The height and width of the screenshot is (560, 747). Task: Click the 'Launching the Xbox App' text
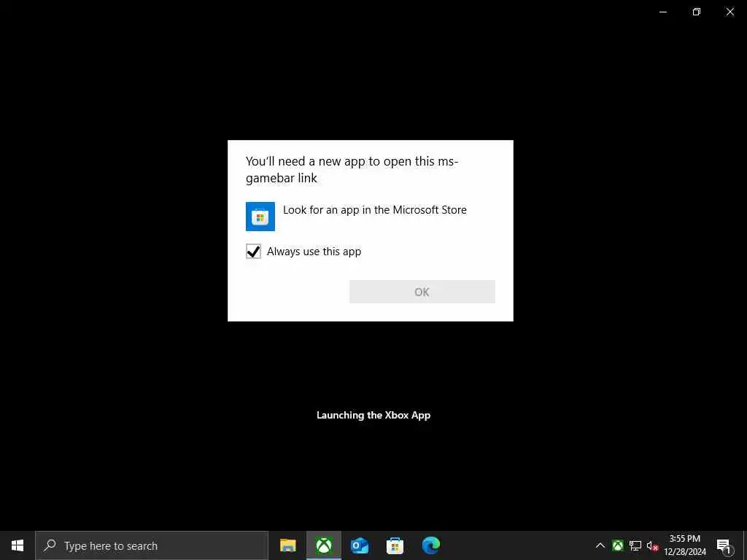coord(373,415)
